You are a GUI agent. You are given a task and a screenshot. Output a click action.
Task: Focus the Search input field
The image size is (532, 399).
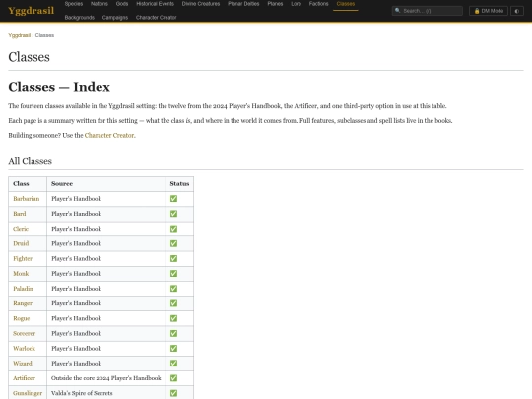click(428, 11)
